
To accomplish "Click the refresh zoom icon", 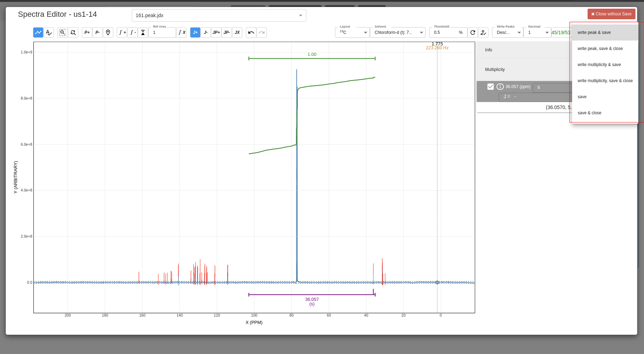I will point(73,32).
